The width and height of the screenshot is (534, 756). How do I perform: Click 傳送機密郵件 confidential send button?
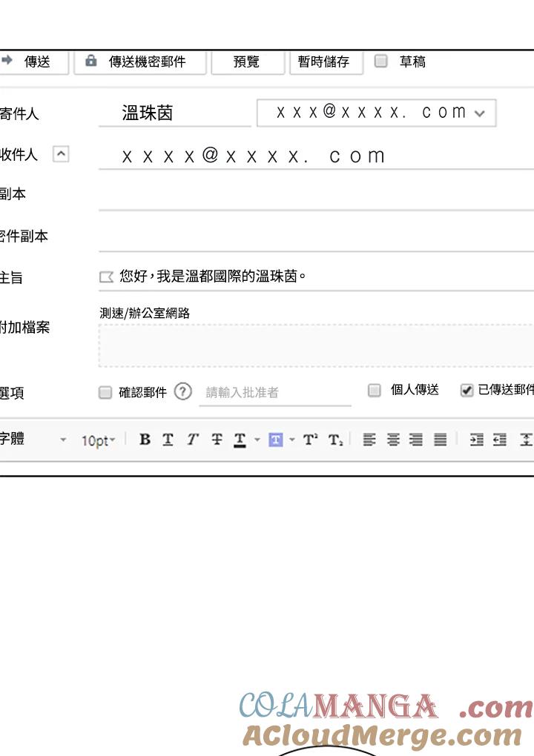coord(140,62)
